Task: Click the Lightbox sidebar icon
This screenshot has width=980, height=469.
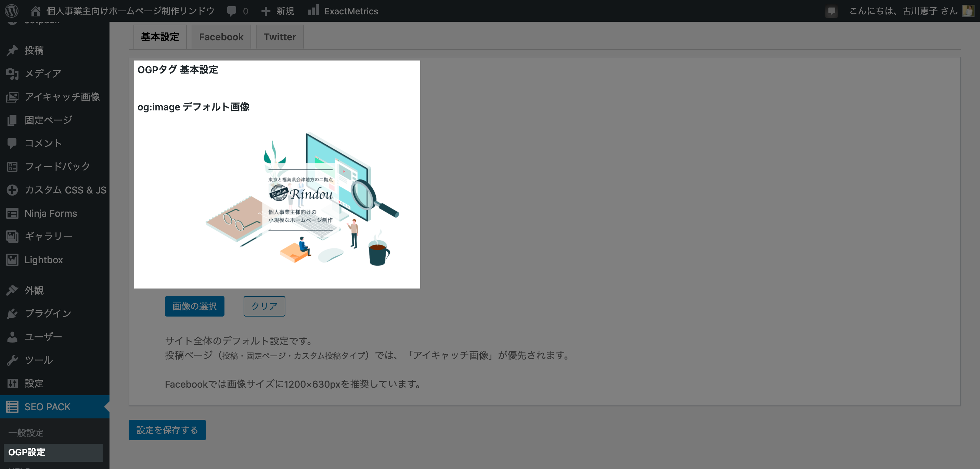Action: (x=12, y=259)
